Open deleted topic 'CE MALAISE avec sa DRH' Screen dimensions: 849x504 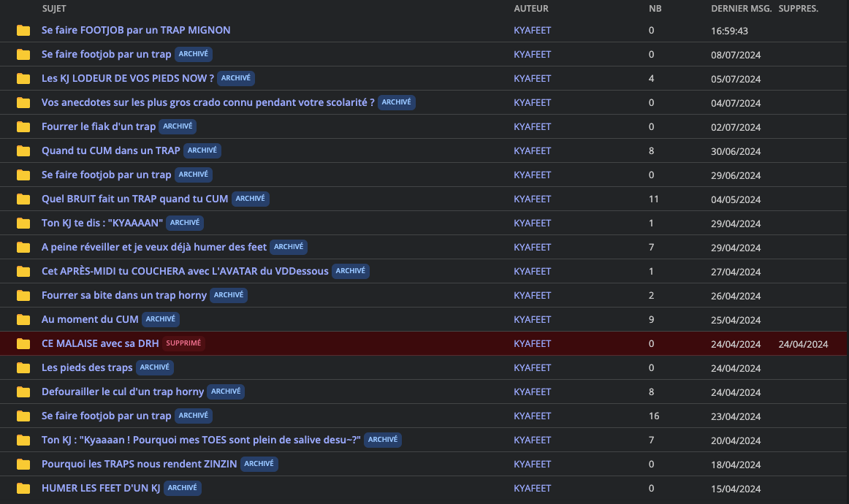(100, 343)
